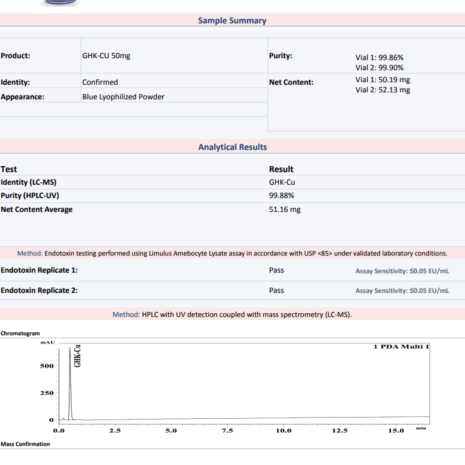Click the HPLC with UV detection method line
The width and height of the screenshot is (465, 465).
(232, 314)
